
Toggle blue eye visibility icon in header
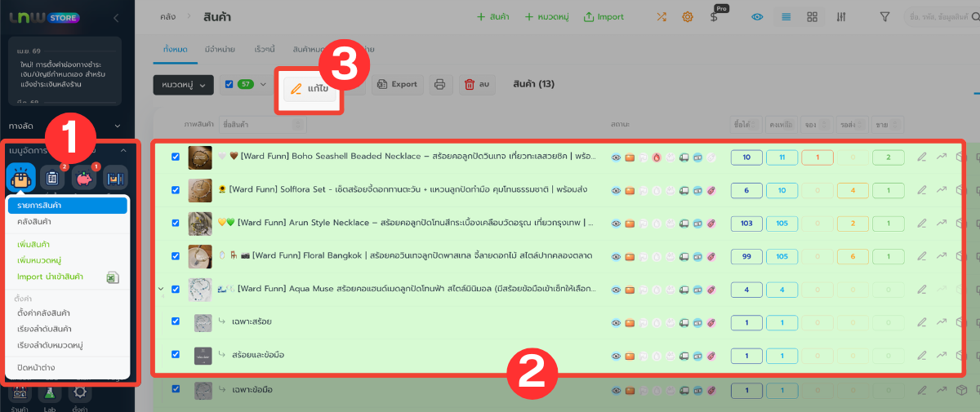758,17
